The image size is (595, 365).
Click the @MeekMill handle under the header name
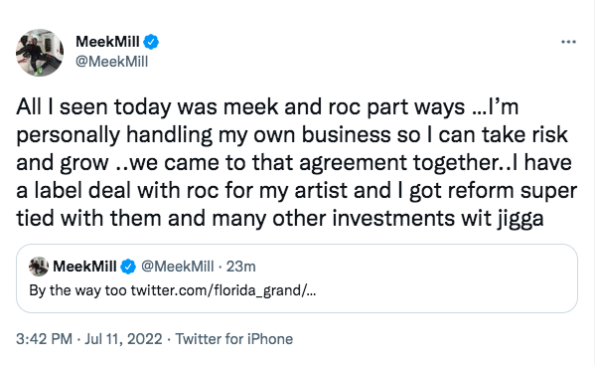[x=112, y=61]
